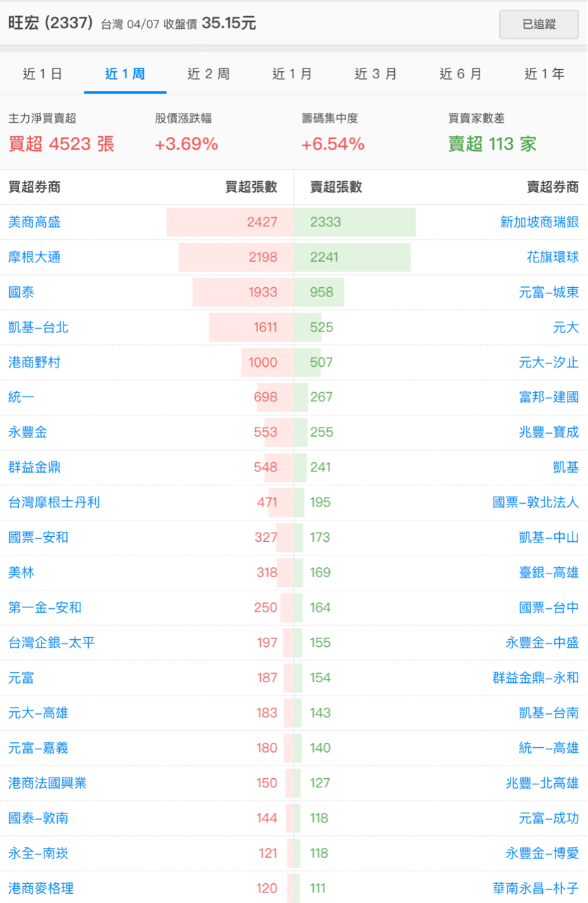Switch to the 近1日 tab
This screenshot has width=588, height=903.
[x=42, y=73]
